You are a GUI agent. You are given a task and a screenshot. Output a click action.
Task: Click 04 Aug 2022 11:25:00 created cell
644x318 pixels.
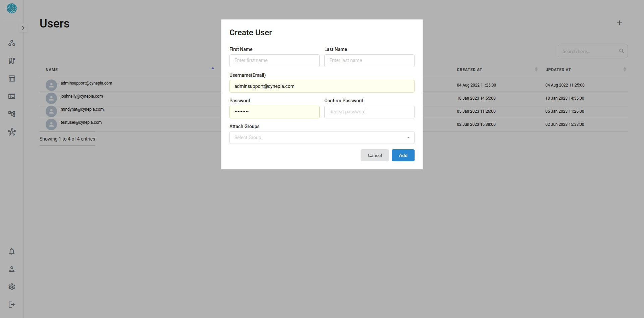[x=476, y=85]
